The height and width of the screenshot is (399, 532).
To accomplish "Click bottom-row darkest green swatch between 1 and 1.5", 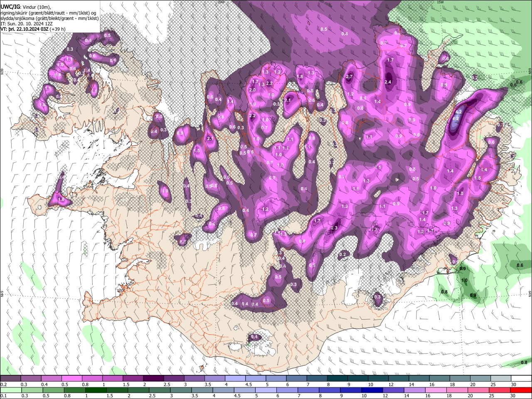I will (x=95, y=390).
